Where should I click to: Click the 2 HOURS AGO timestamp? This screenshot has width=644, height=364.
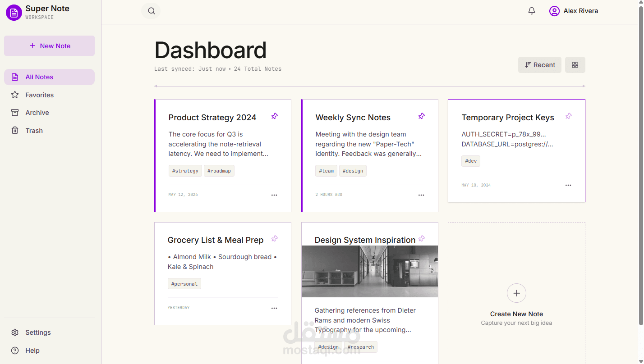click(329, 195)
